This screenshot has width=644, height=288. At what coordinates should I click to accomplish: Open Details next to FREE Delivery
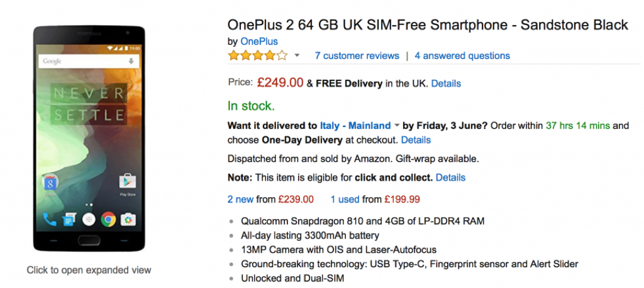click(x=446, y=83)
